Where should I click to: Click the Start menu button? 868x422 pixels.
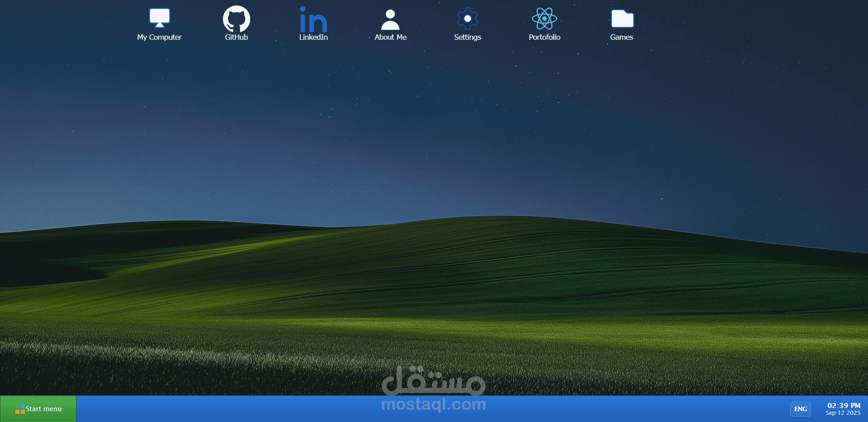(x=38, y=409)
